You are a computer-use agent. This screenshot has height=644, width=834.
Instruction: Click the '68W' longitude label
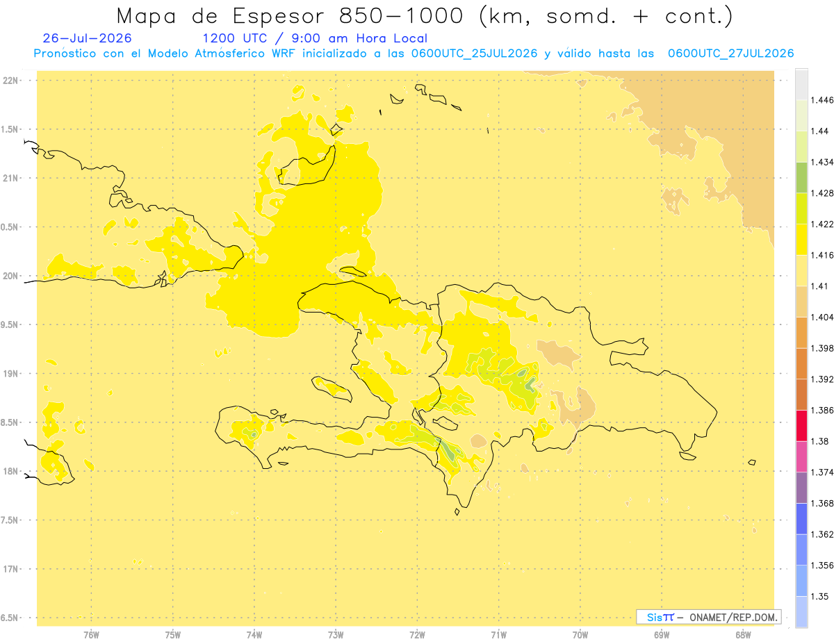pos(743,635)
